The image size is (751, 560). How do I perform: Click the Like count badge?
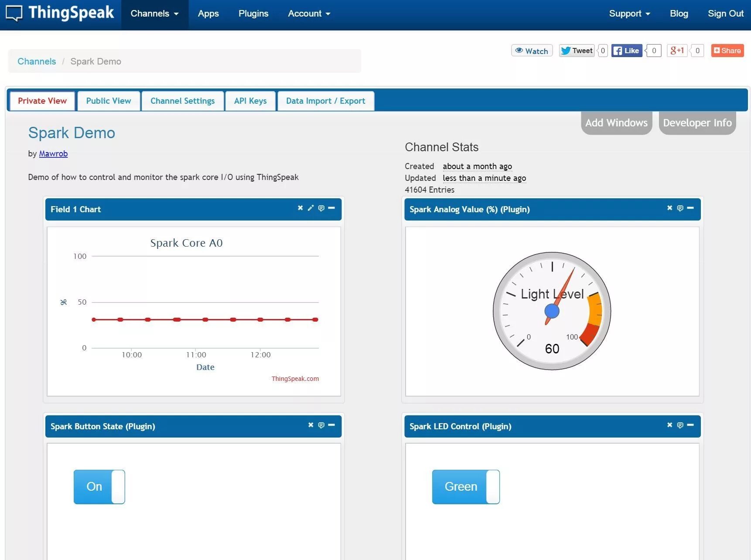(653, 51)
